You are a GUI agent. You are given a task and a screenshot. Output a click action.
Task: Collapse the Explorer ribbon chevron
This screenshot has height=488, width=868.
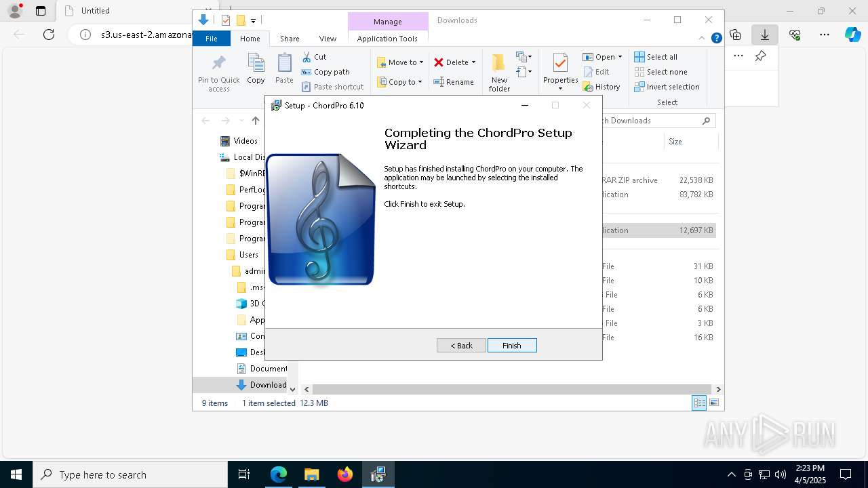(702, 38)
